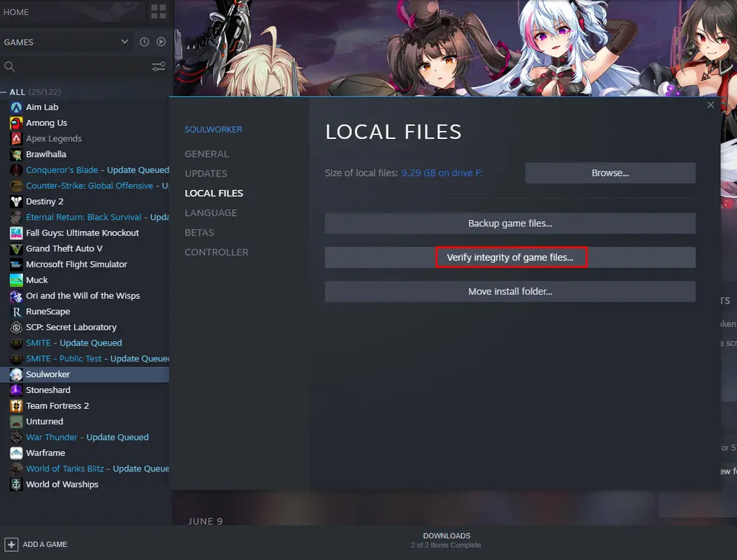737x560 pixels.
Task: Click the Conqueror's Blade game icon
Action: click(16, 170)
